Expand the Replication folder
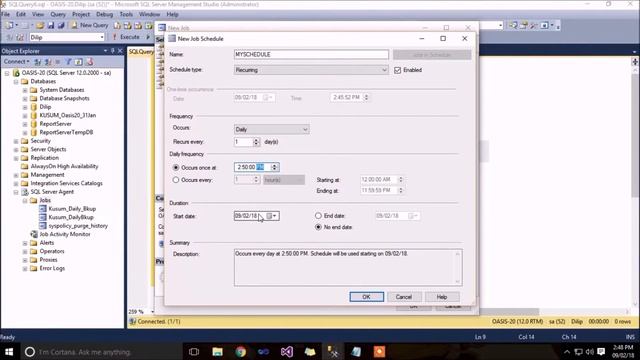640x360 pixels. click(x=16, y=158)
